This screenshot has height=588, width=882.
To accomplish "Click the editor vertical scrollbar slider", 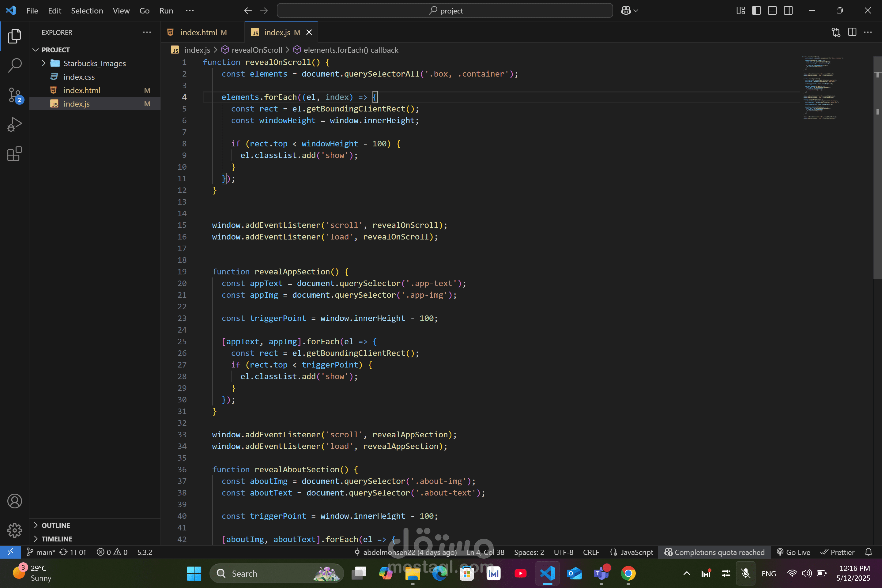I will tap(877, 168).
